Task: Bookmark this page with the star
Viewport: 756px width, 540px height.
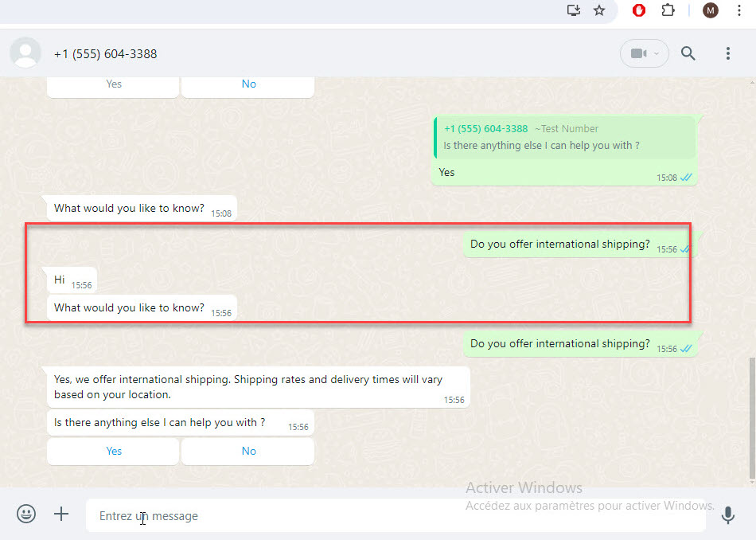Action: point(598,10)
